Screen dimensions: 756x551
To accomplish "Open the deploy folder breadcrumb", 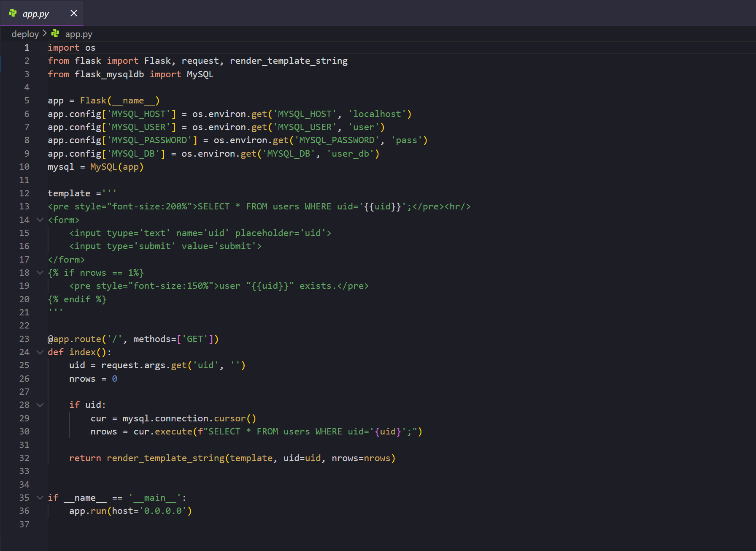I will click(25, 34).
